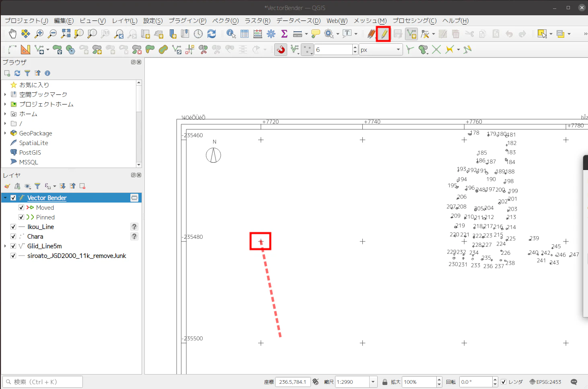The height and width of the screenshot is (389, 588).
Task: Expand 空間ブックマーク in Browser
Action: (5, 94)
